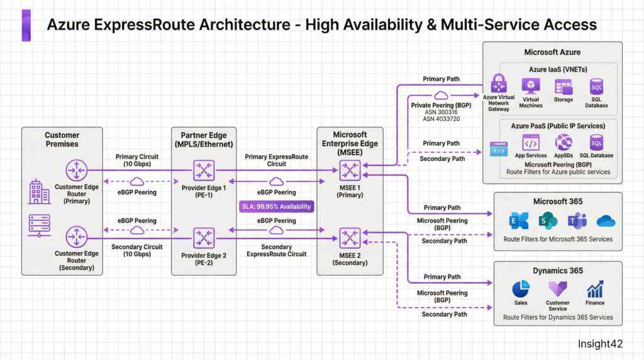This screenshot has width=644, height=360.
Task: Click the Microsoft Teams icon
Action: click(577, 221)
